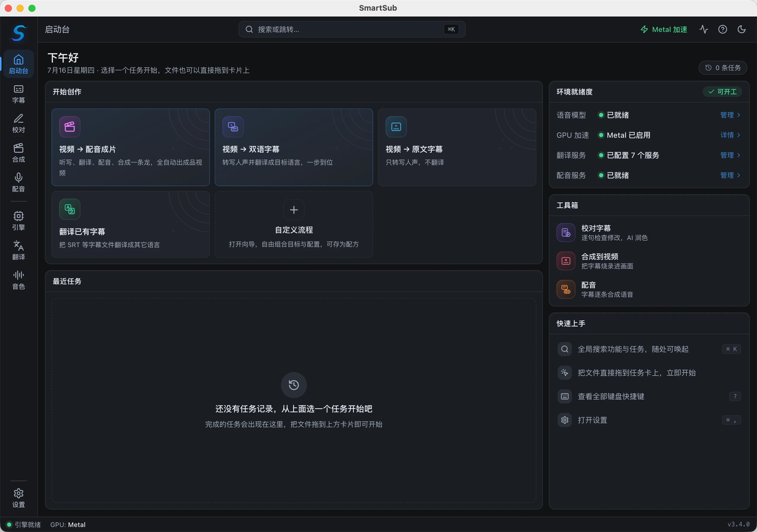The width and height of the screenshot is (757, 532).
Task: Click the SmartSub S logo
Action: coord(18,33)
